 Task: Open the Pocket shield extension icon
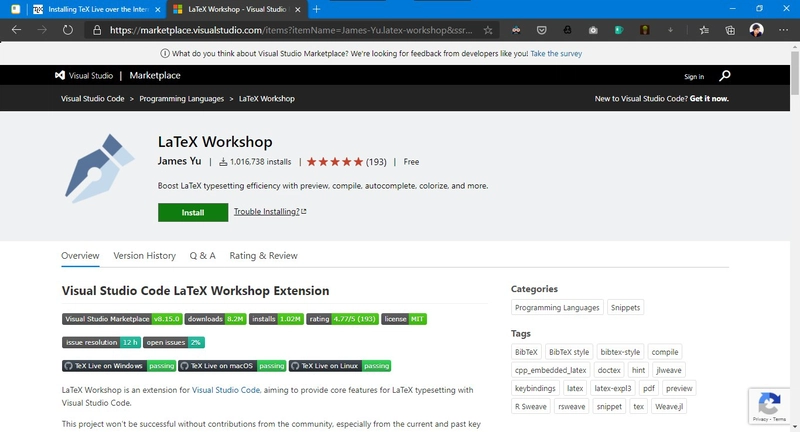coord(541,30)
